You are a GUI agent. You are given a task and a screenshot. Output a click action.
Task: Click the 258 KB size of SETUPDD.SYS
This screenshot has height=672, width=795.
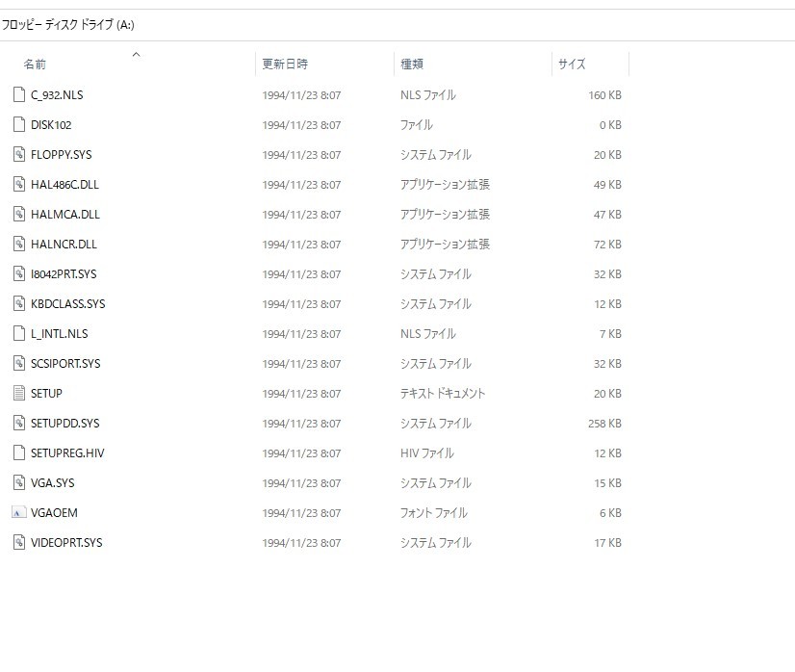[604, 424]
